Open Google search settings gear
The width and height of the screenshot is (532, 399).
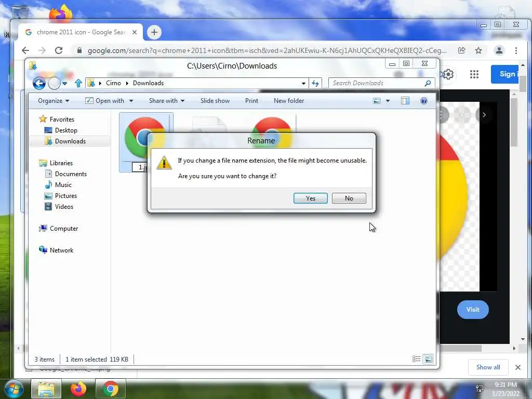448,74
